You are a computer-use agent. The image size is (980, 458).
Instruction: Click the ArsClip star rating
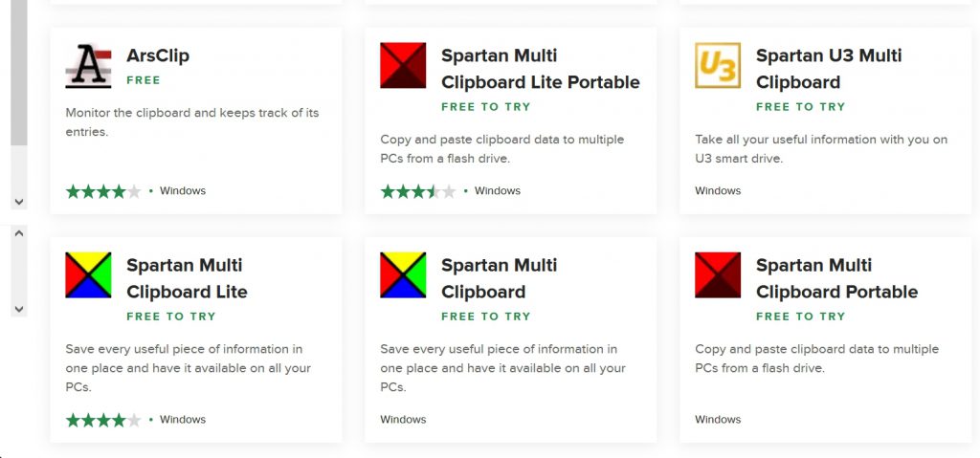tap(103, 191)
